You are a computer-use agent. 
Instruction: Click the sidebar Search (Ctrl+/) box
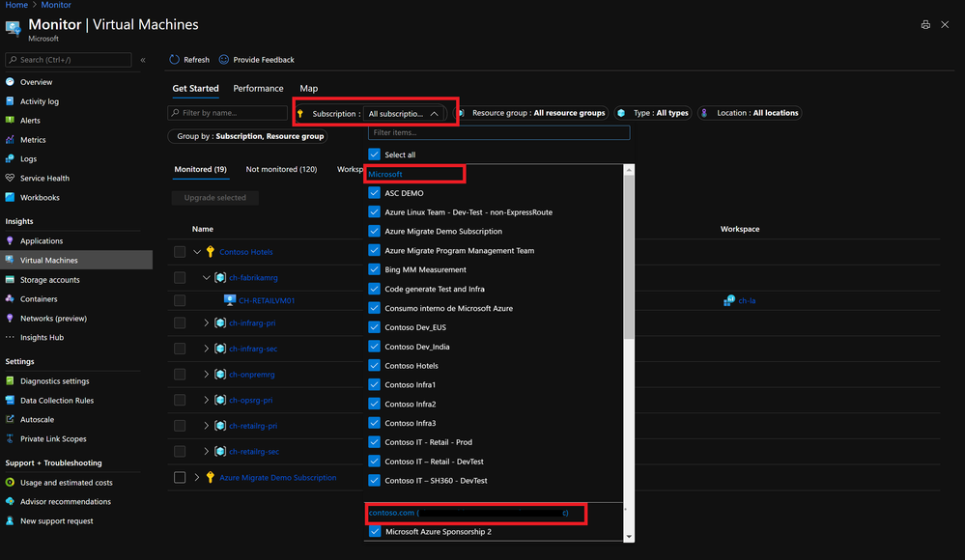pyautogui.click(x=69, y=60)
